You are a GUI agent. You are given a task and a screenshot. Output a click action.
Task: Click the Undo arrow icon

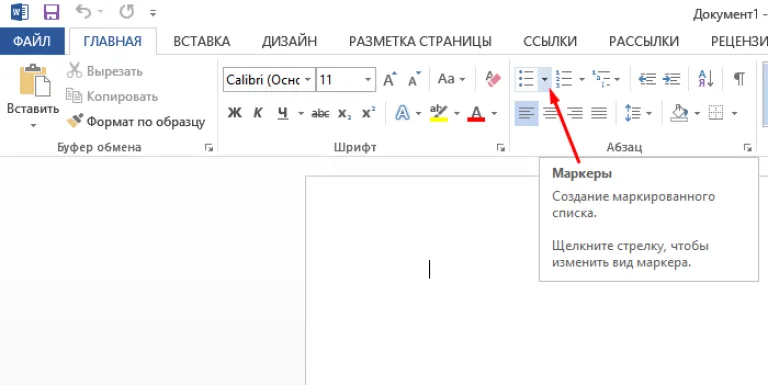[84, 12]
